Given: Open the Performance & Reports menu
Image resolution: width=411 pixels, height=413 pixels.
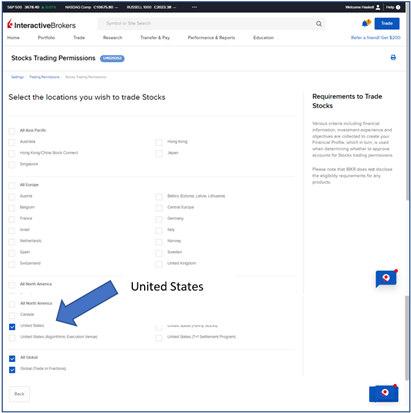Looking at the screenshot, I should click(211, 38).
